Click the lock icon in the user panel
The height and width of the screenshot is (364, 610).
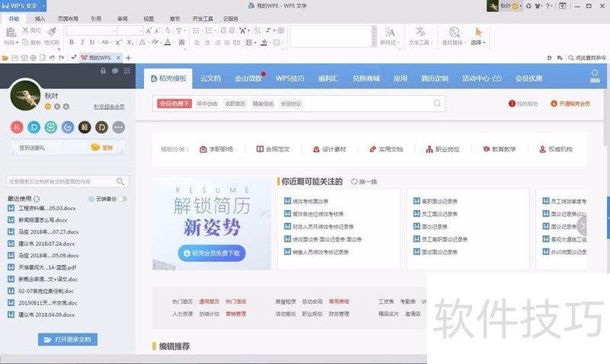pos(103,71)
